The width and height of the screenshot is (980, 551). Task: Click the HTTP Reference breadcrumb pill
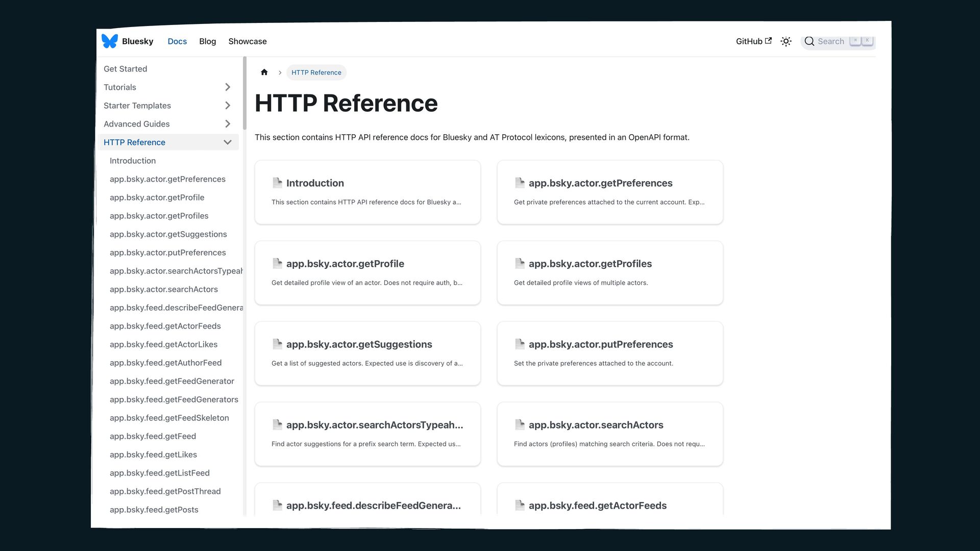click(x=316, y=72)
